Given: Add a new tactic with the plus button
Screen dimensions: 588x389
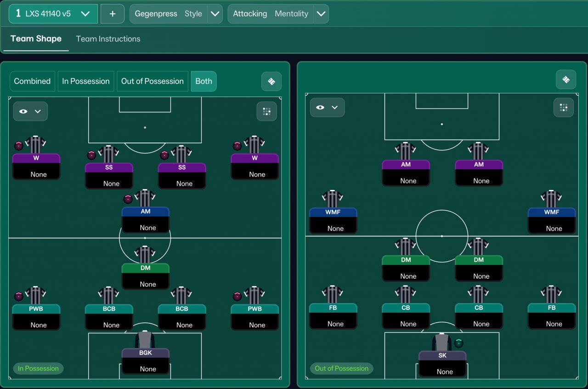Looking at the screenshot, I should (113, 14).
